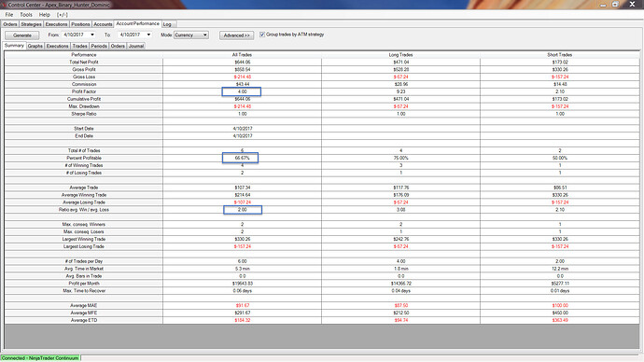Click the Advanced >> button
This screenshot has height=362, width=644.
[236, 35]
